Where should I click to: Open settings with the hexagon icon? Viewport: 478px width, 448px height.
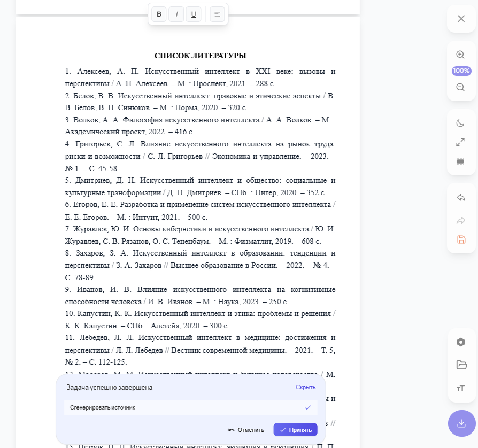461,342
